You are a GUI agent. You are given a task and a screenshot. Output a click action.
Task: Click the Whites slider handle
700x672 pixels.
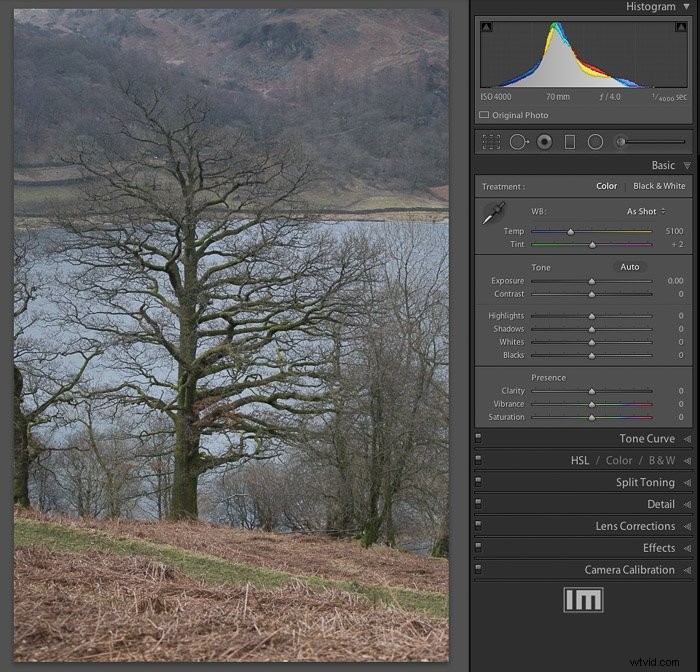[x=592, y=342]
